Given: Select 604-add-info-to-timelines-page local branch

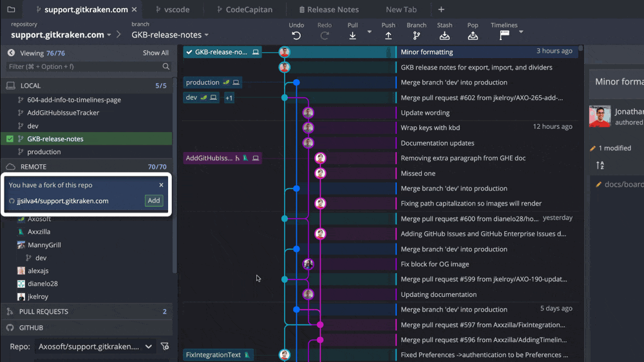Looking at the screenshot, I should 74,99.
